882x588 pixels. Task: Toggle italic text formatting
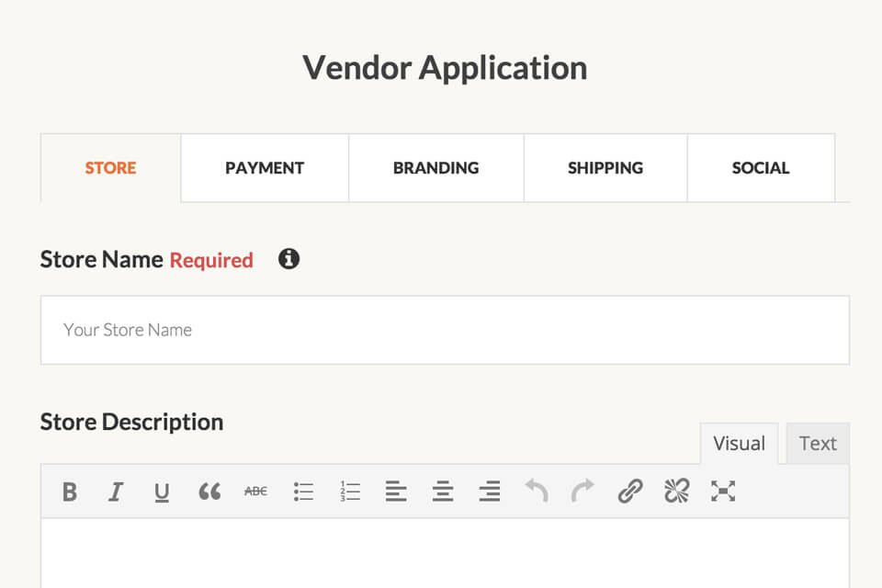coord(116,492)
